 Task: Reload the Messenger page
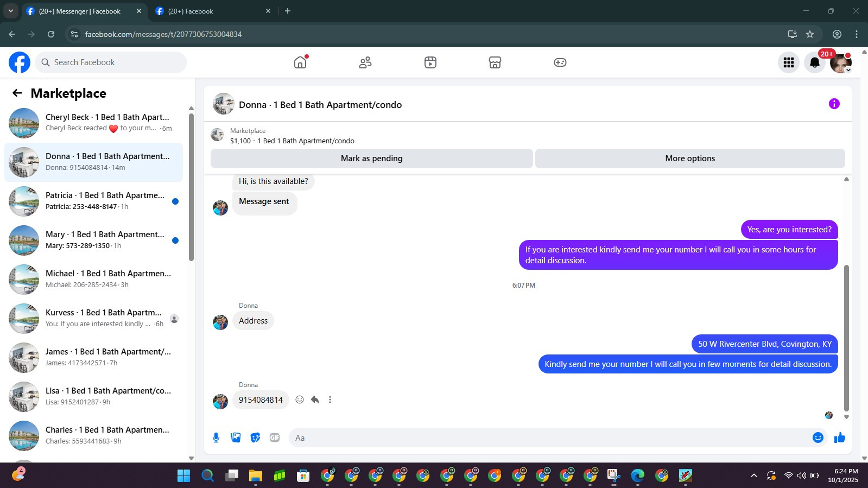[51, 34]
